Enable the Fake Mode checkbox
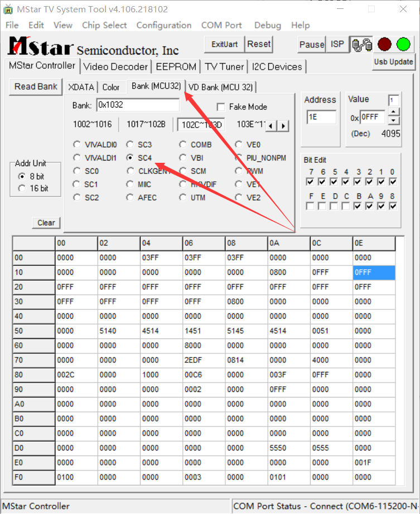 click(221, 107)
